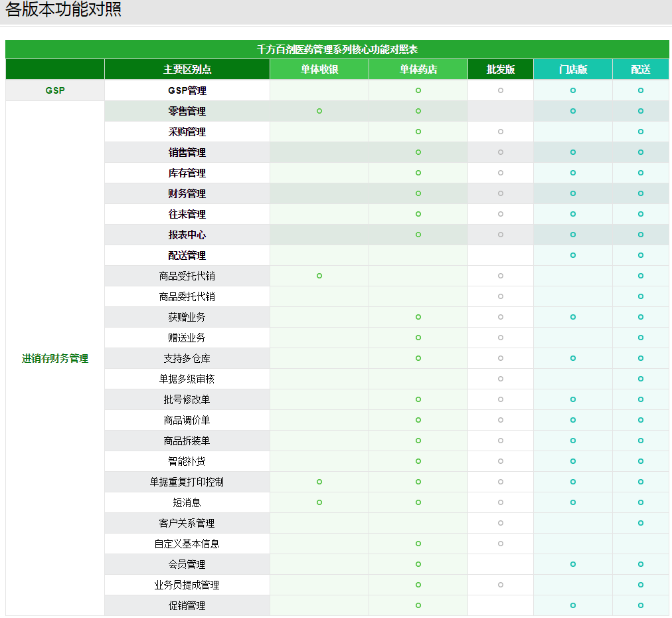Click the 单体收银 circle in 零售管理 row
Screen dimensions: 672x618
click(x=319, y=111)
